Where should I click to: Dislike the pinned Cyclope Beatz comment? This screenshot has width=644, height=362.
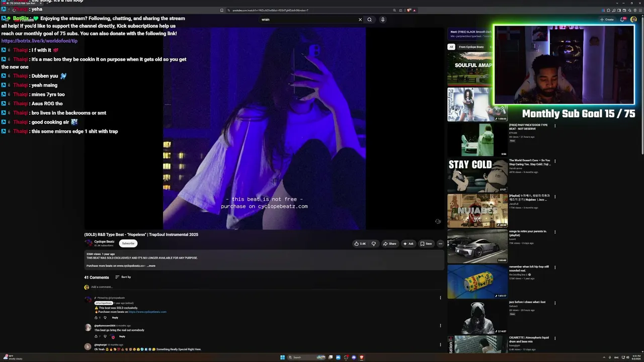point(105,318)
